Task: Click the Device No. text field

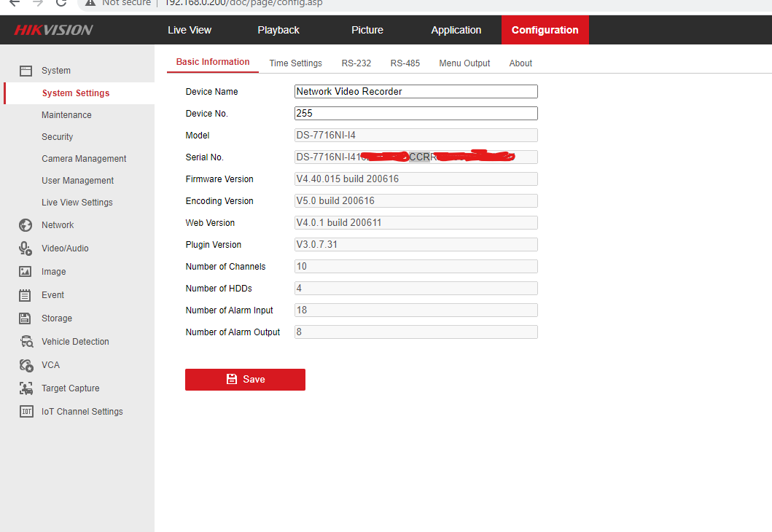Action: coord(416,114)
